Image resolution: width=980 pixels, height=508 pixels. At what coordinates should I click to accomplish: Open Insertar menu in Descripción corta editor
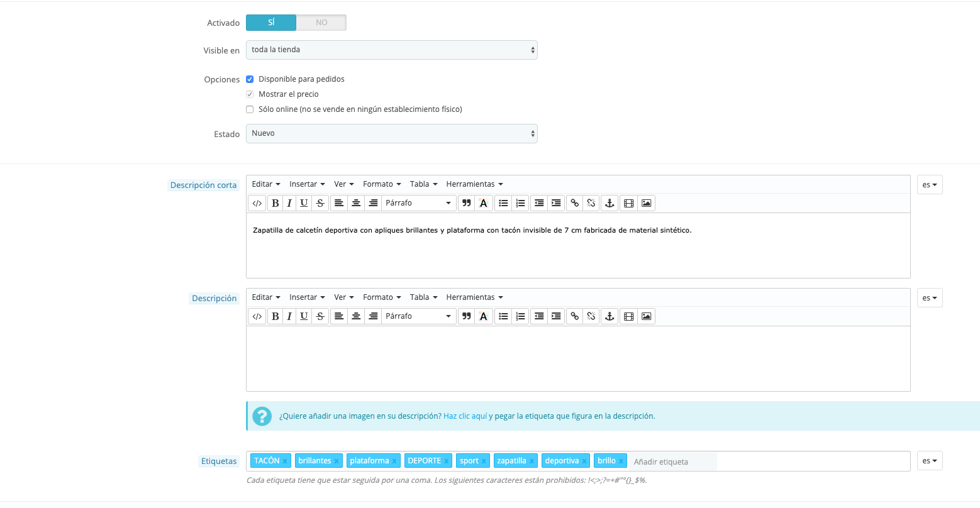[x=307, y=184]
